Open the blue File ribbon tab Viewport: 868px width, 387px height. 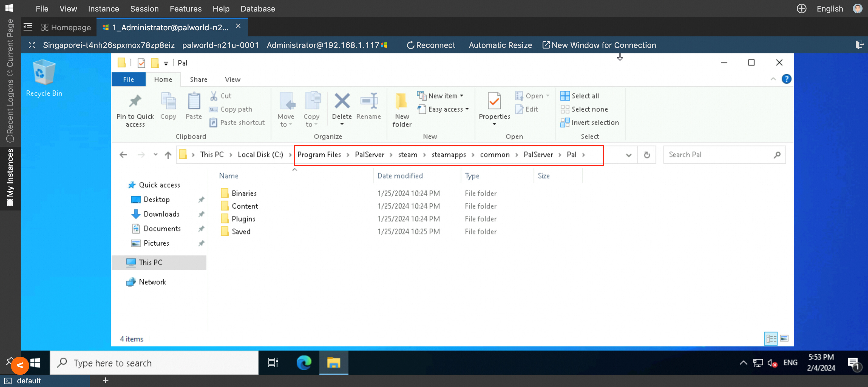click(128, 79)
